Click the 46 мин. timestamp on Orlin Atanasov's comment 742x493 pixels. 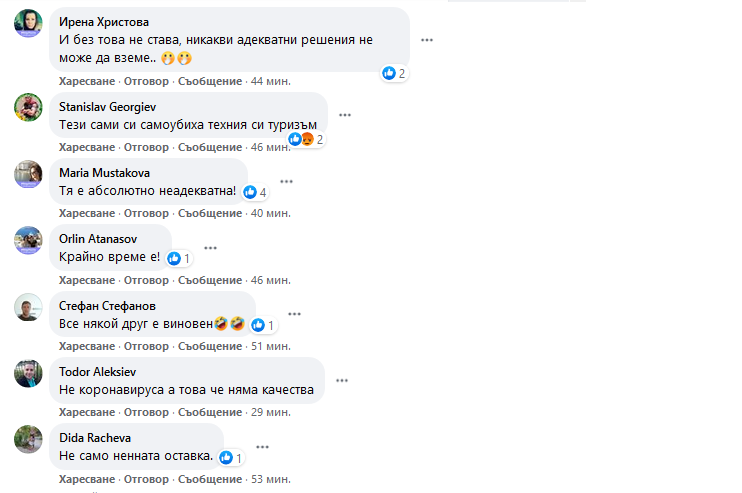[271, 280]
